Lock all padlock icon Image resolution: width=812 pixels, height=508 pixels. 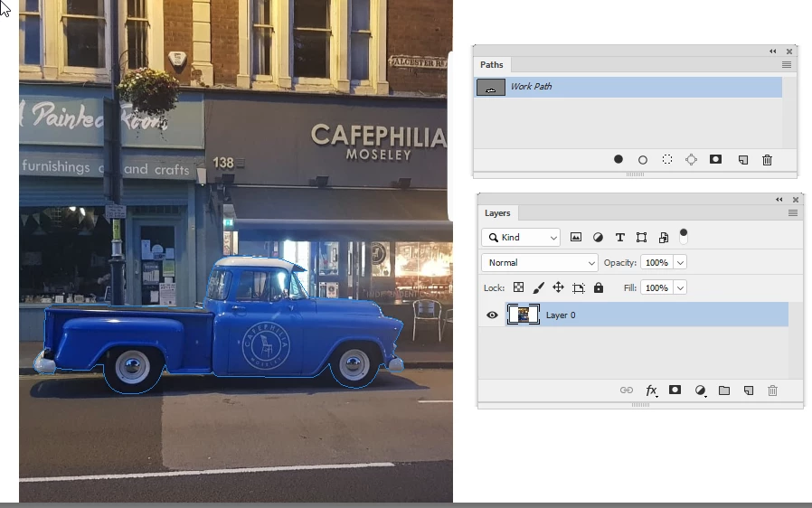[599, 287]
